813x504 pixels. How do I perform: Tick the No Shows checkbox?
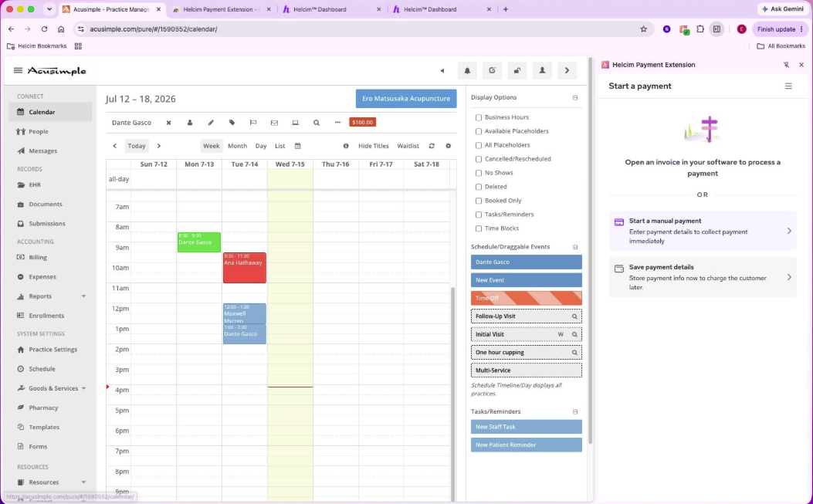[x=479, y=173]
